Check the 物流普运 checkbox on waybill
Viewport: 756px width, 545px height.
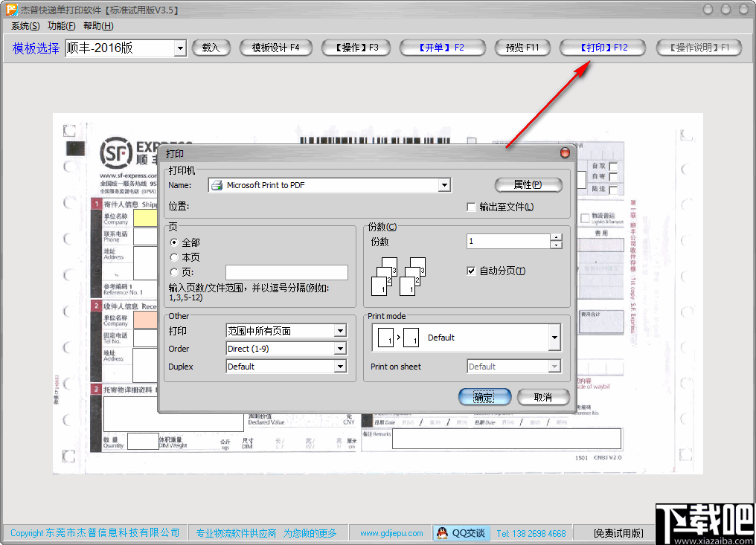[585, 218]
